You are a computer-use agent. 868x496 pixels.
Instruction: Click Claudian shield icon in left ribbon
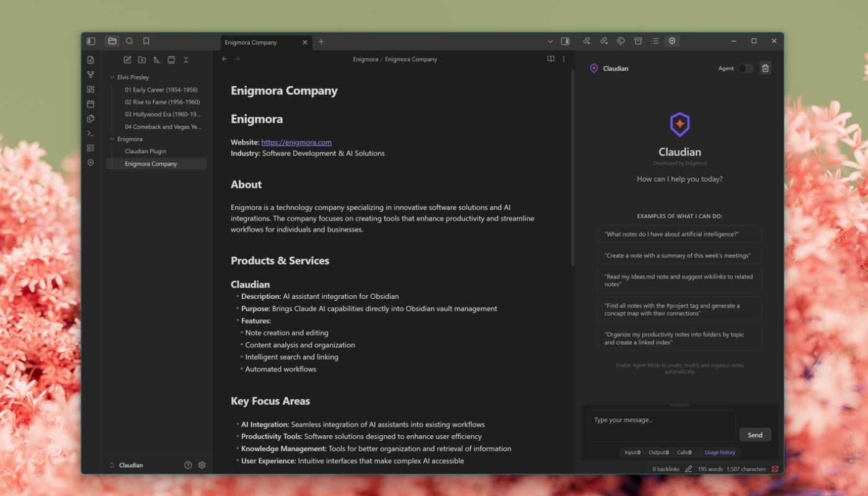click(91, 162)
